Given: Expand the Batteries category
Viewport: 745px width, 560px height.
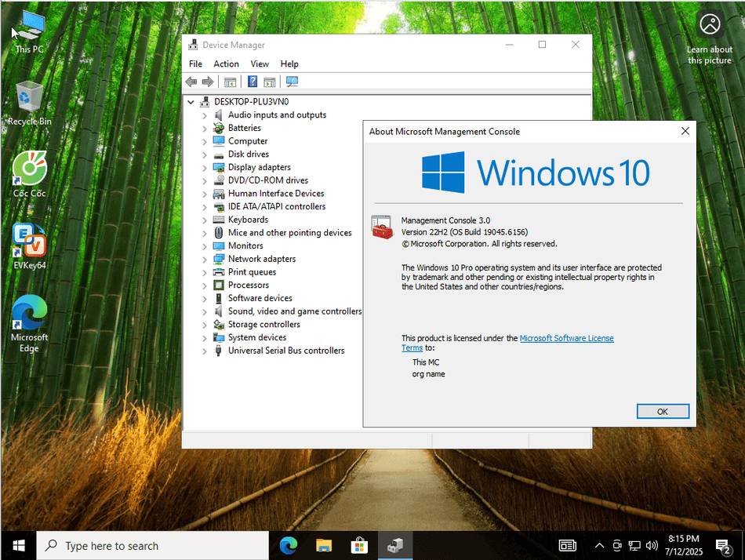Looking at the screenshot, I should click(x=205, y=129).
